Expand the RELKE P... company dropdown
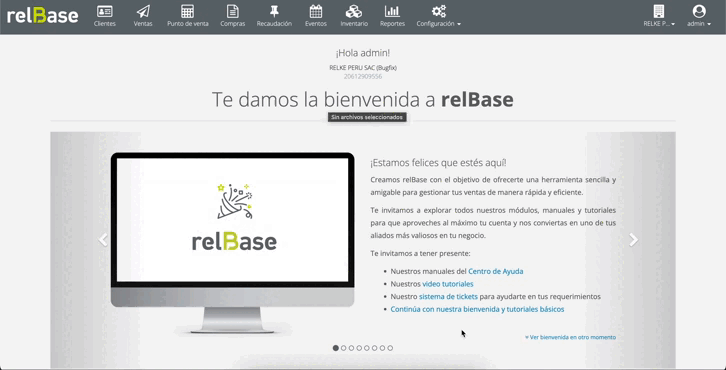 click(x=659, y=24)
